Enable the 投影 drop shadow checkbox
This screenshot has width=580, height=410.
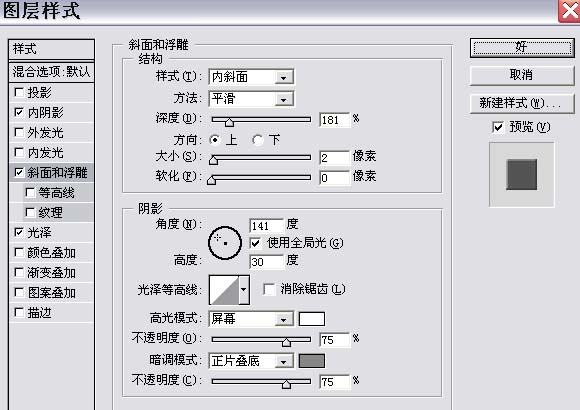pos(19,92)
